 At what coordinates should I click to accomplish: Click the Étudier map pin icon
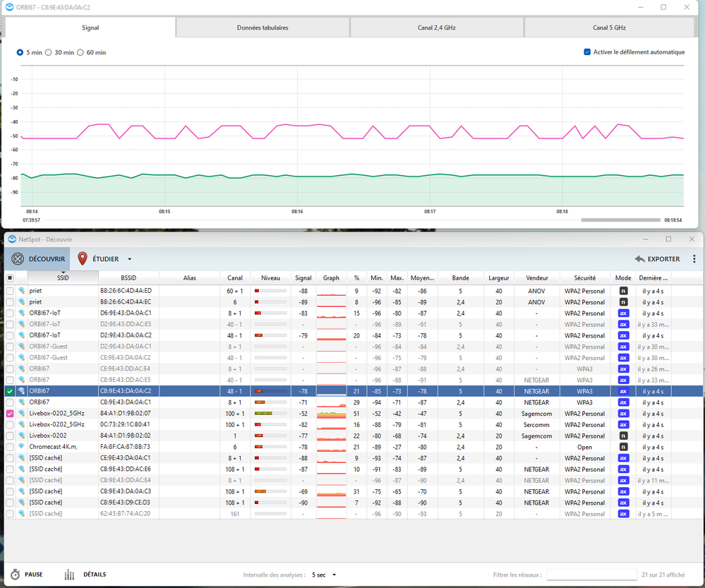pyautogui.click(x=83, y=259)
